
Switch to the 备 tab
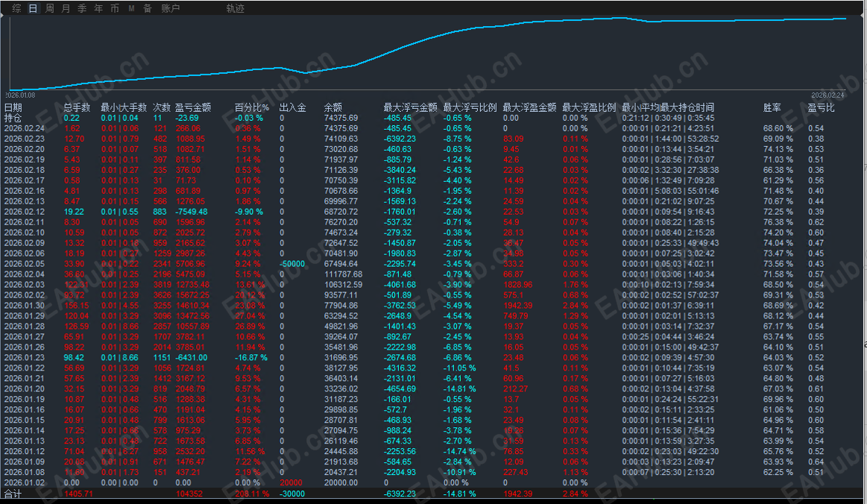[x=148, y=8]
